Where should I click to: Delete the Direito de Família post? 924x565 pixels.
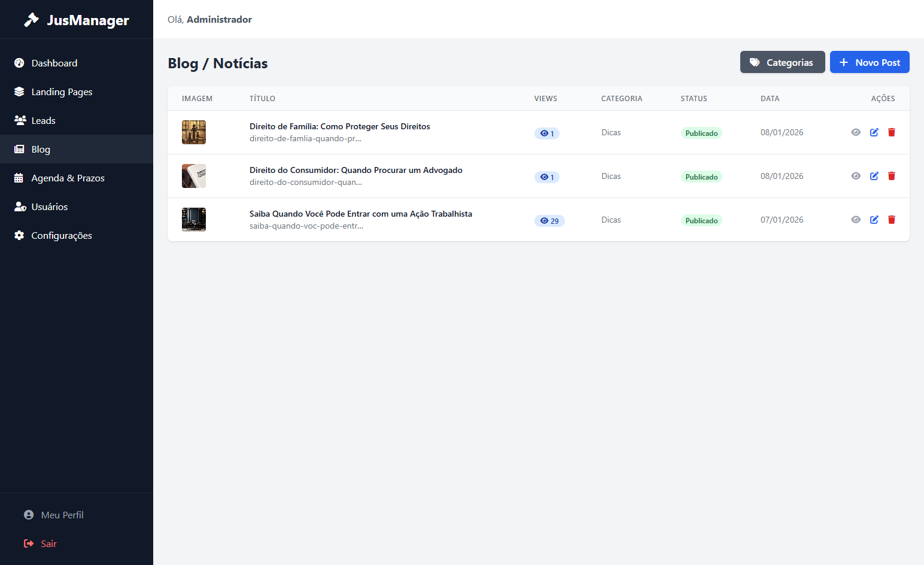point(891,132)
